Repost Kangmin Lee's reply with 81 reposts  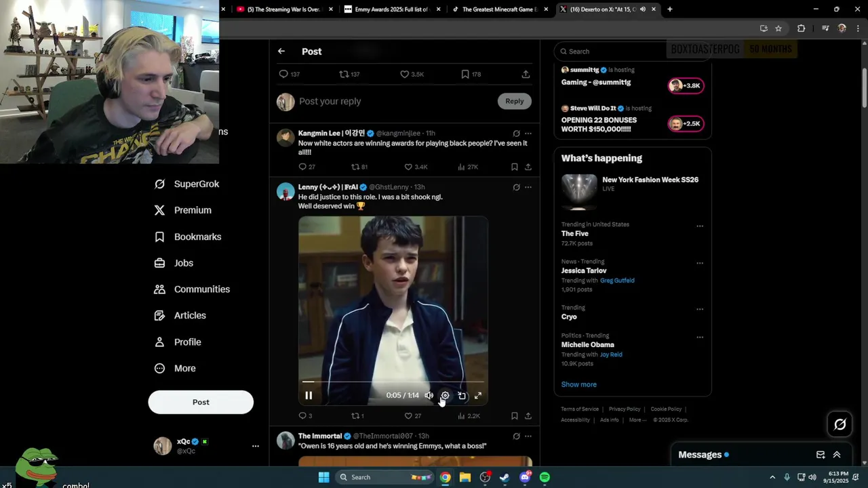coord(359,167)
